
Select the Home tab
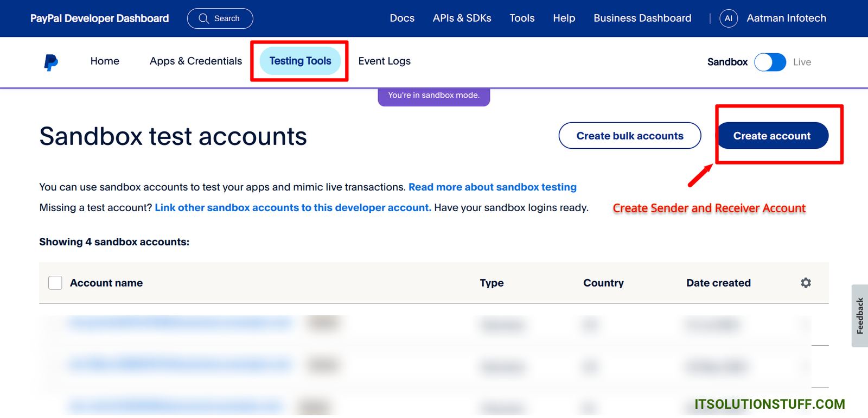[x=105, y=61]
